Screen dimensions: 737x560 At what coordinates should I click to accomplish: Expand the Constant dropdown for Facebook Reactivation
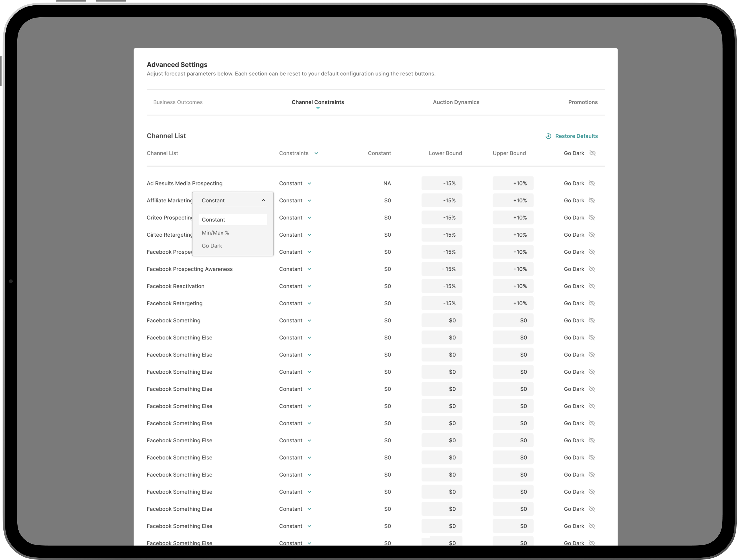coord(309,286)
